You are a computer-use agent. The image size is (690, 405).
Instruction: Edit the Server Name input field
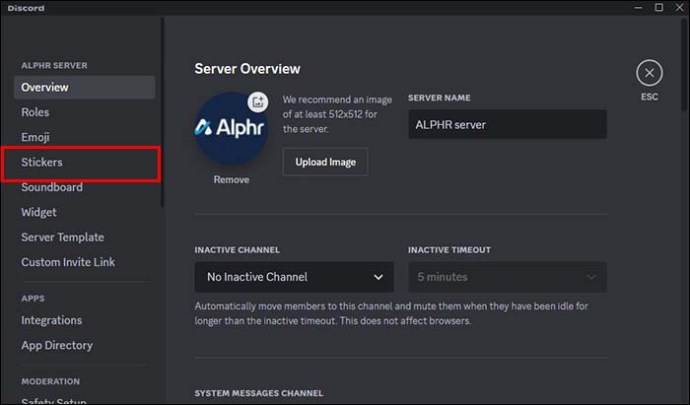(x=506, y=125)
